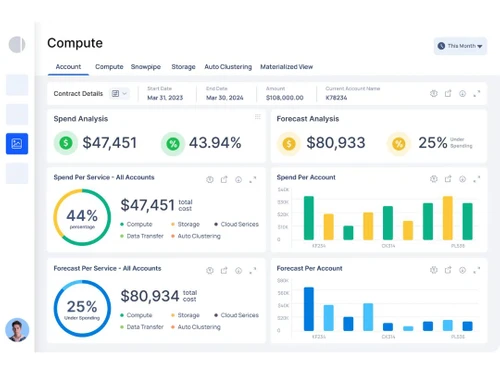Screen dimensions: 500x375
Task: Download the Spend Per Account chart
Action: point(462,179)
